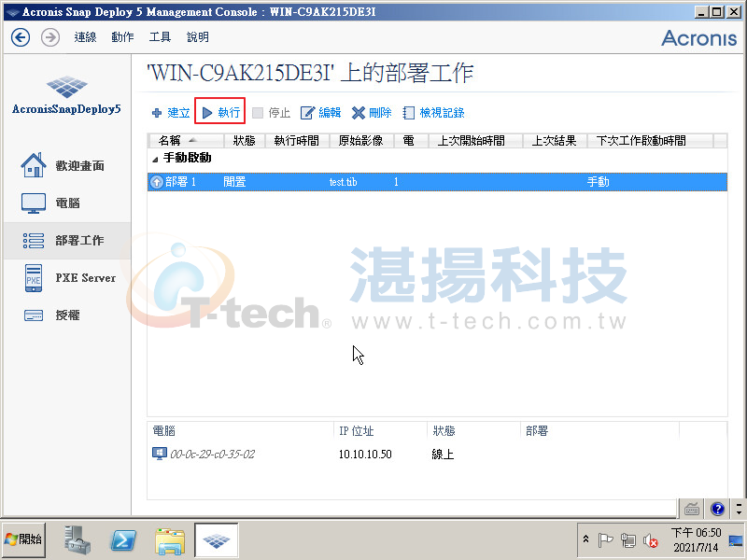Screen dimensions: 747x560
Task: Select 部署工作 list item in sidebar
Action: click(x=66, y=241)
